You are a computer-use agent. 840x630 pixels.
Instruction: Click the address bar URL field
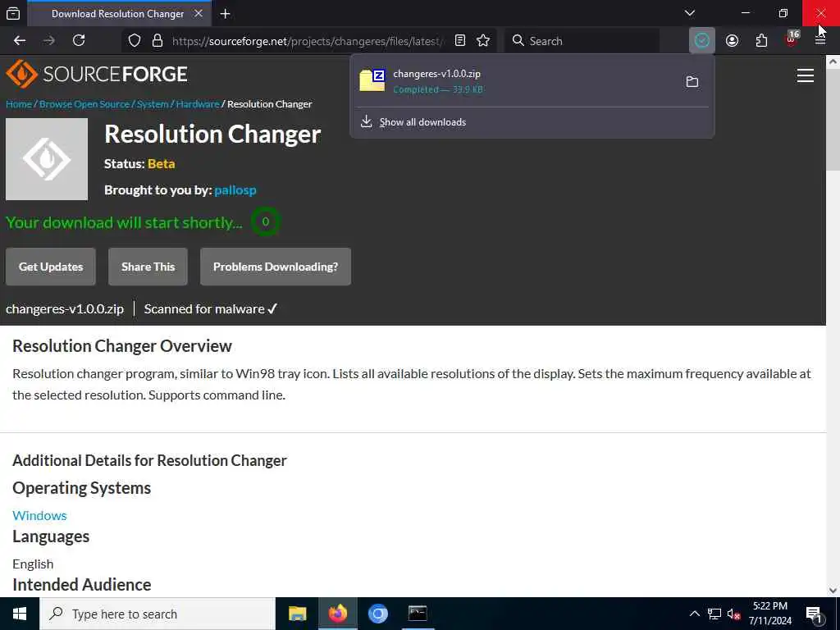click(308, 41)
